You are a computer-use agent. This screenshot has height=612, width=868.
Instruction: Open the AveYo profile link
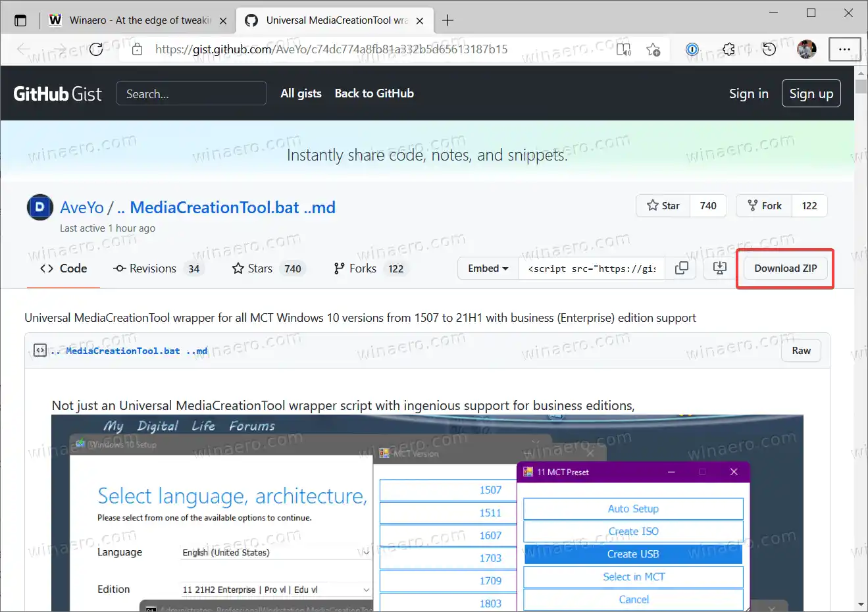(82, 207)
